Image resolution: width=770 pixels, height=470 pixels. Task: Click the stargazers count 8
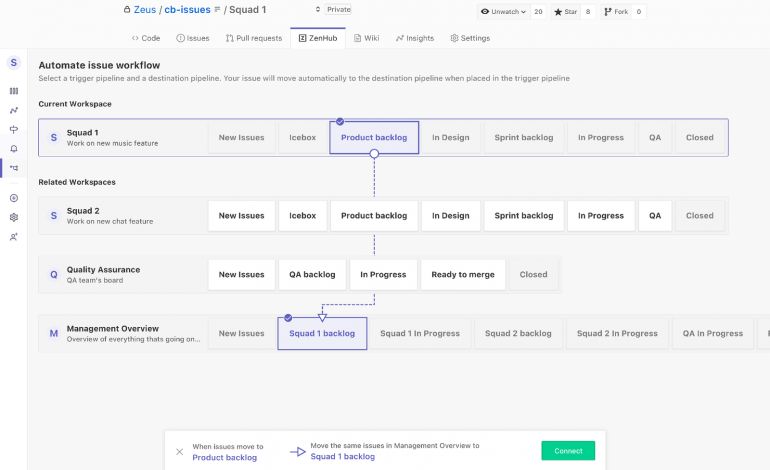pos(588,12)
